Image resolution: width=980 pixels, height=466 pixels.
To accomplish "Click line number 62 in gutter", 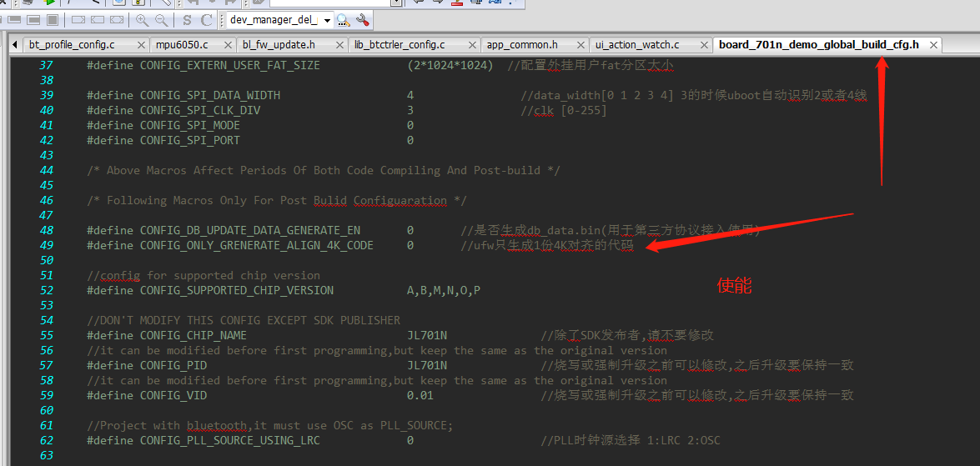I will pos(46,440).
